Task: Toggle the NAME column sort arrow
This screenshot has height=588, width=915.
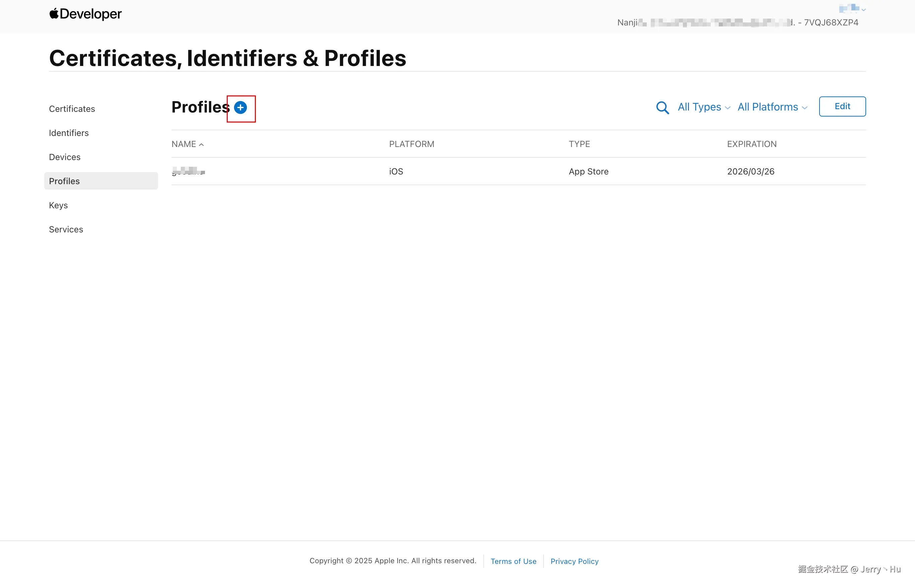Action: (x=202, y=145)
